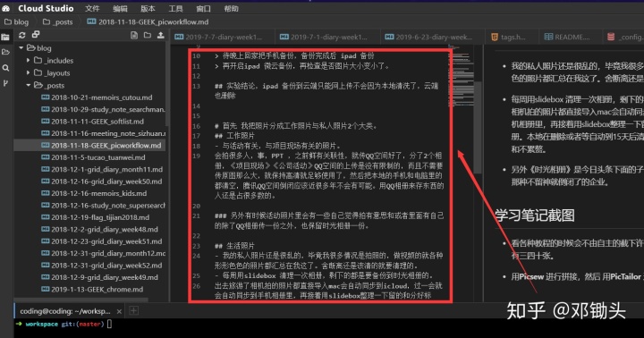Click HTML icon on tags.h... tab
This screenshot has width=644, height=338.
point(495,37)
